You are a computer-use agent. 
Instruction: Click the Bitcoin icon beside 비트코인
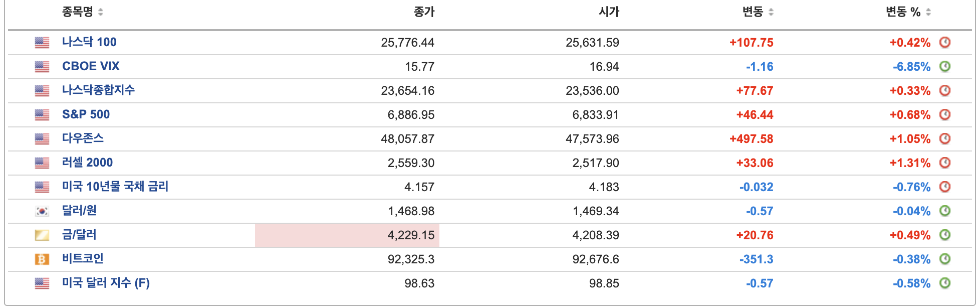pyautogui.click(x=42, y=259)
